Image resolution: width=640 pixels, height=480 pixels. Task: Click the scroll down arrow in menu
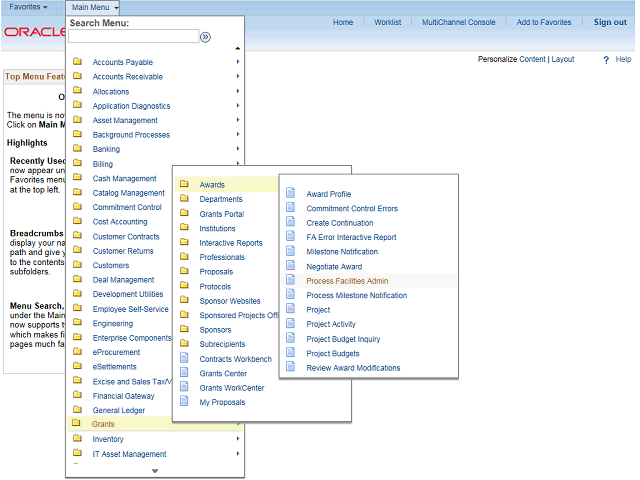tap(154, 470)
